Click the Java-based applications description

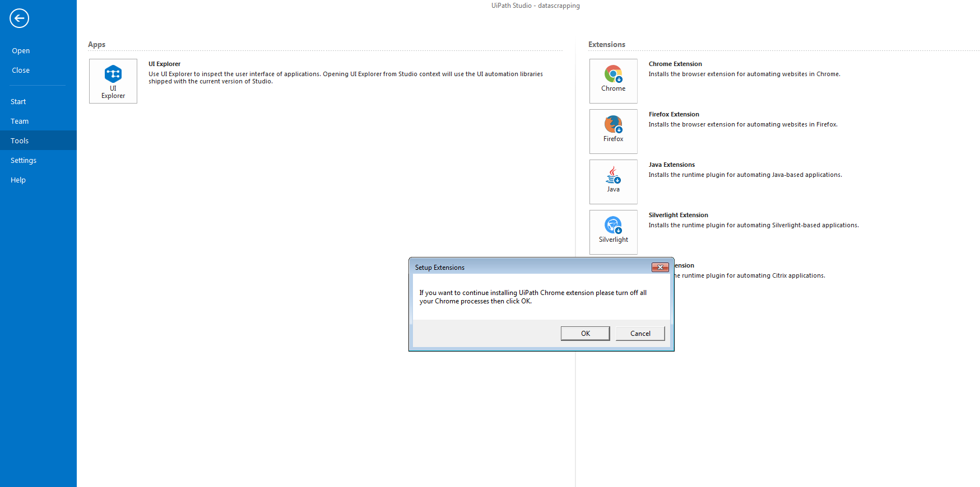(x=745, y=175)
